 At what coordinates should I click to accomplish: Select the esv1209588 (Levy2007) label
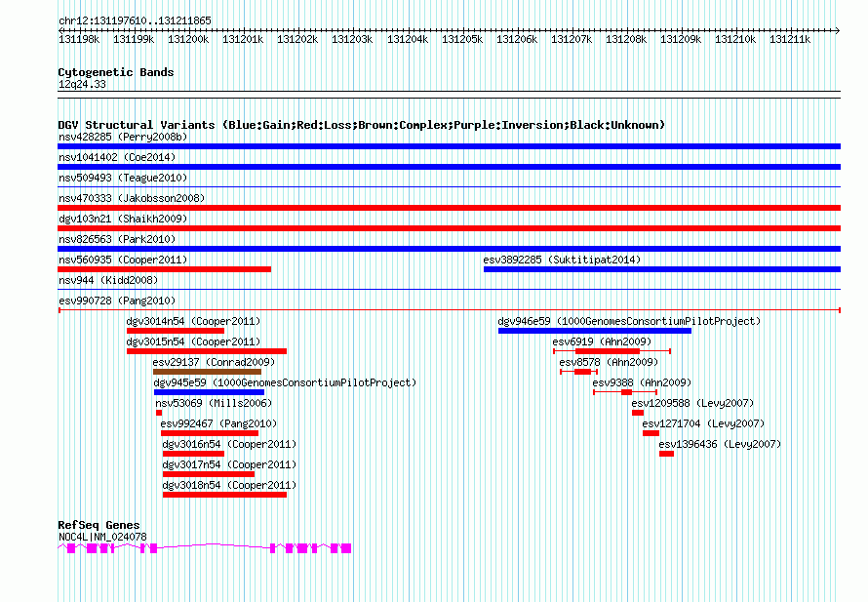pyautogui.click(x=693, y=403)
